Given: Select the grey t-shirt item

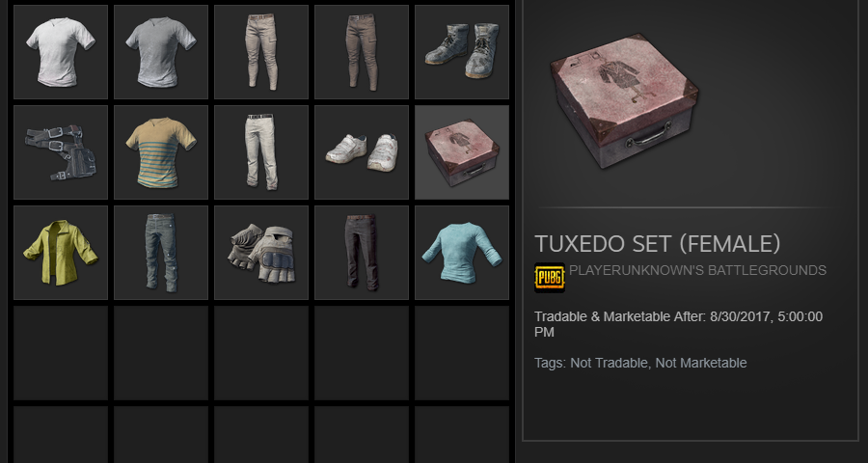Looking at the screenshot, I should pos(161,52).
